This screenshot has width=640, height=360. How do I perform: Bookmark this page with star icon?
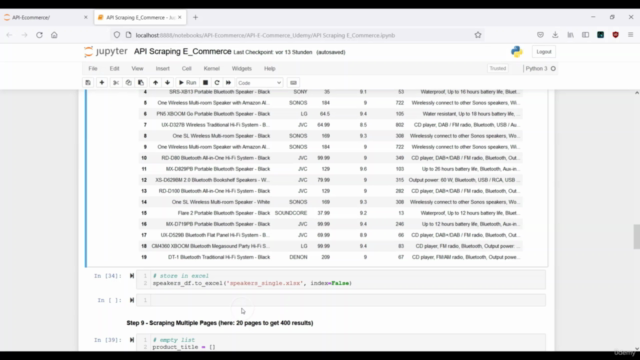[x=478, y=35]
